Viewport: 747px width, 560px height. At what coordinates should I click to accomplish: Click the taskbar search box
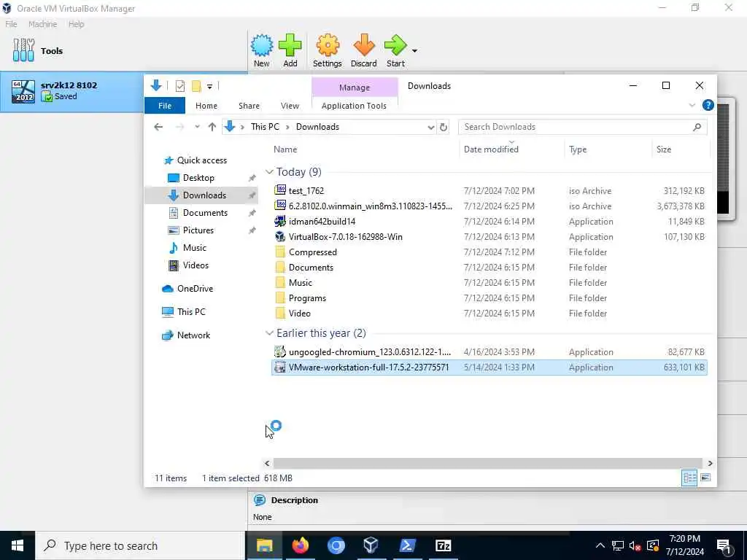(x=140, y=545)
